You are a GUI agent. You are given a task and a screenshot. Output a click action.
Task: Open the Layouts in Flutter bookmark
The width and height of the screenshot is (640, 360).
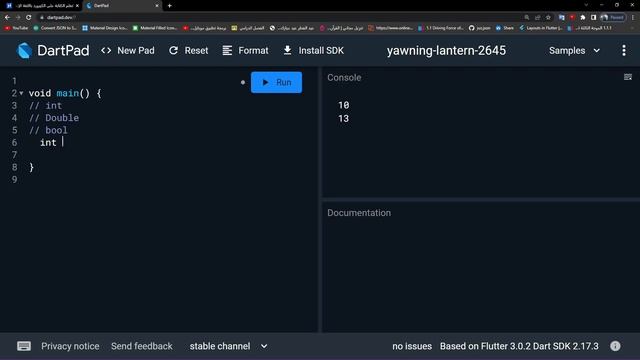pyautogui.click(x=540, y=28)
